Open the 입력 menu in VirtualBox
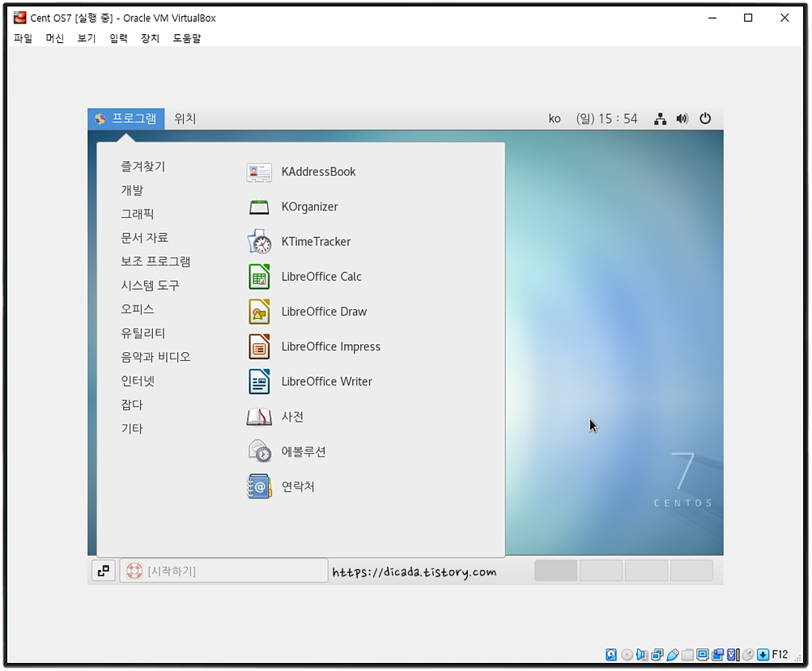 (118, 38)
